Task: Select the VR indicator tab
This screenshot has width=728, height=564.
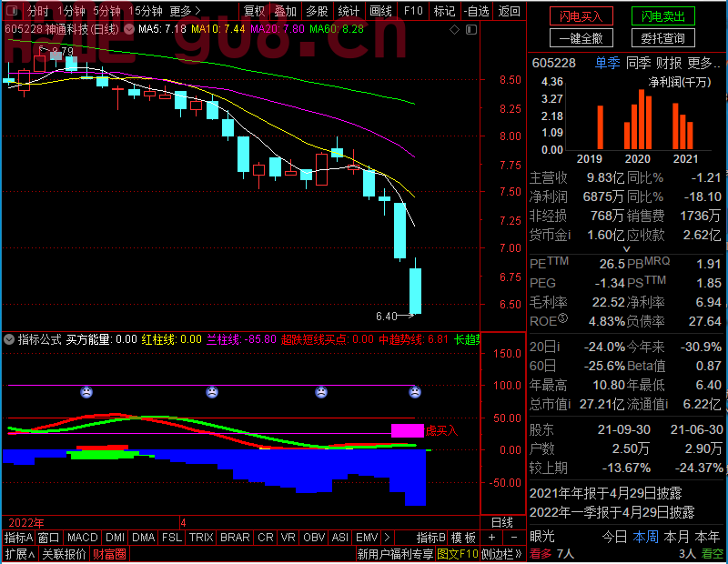Action: coord(288,538)
